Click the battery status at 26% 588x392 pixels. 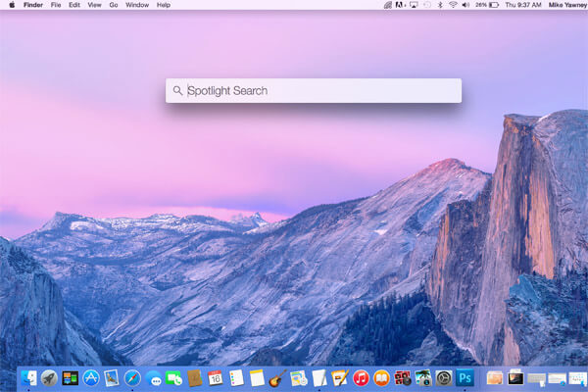click(x=487, y=5)
